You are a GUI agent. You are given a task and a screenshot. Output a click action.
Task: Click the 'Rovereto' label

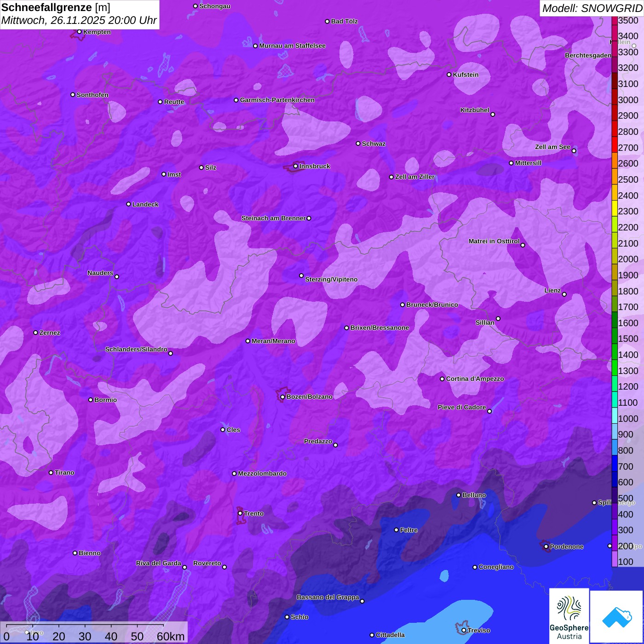[207, 563]
